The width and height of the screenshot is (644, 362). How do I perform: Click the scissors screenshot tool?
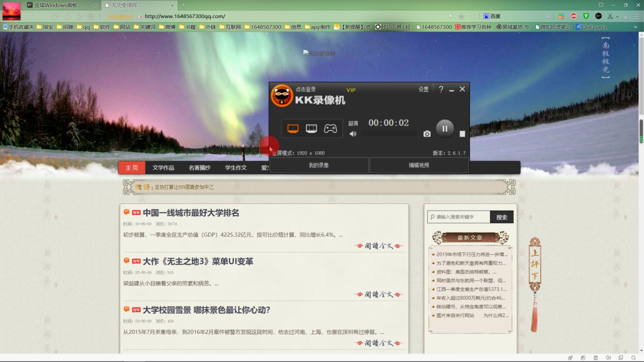[x=610, y=16]
